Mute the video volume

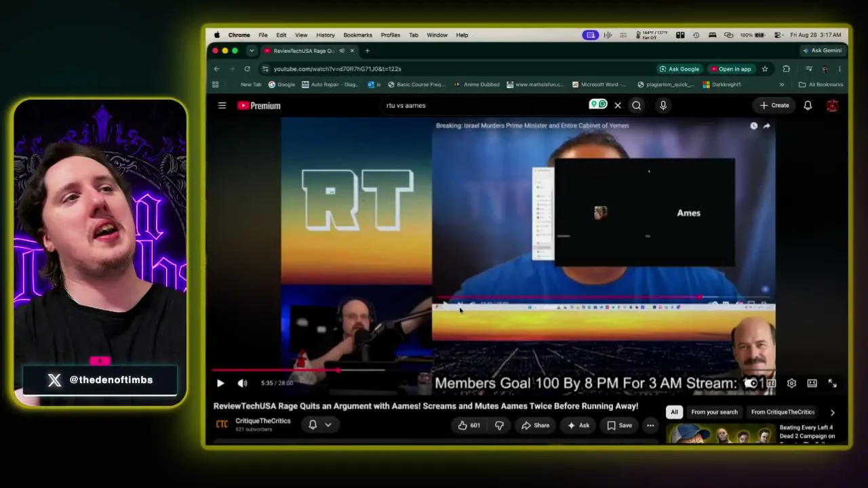tap(242, 383)
